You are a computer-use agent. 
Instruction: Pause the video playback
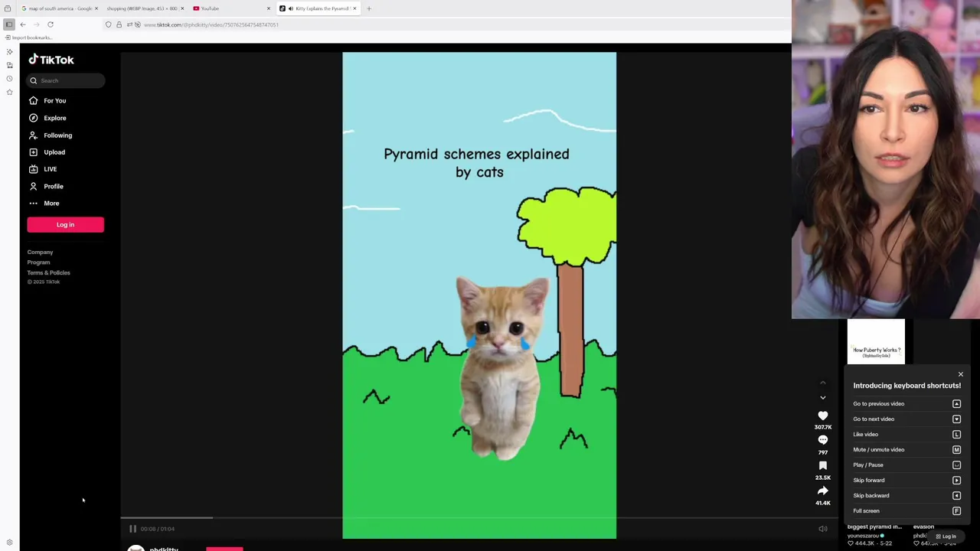pos(132,529)
